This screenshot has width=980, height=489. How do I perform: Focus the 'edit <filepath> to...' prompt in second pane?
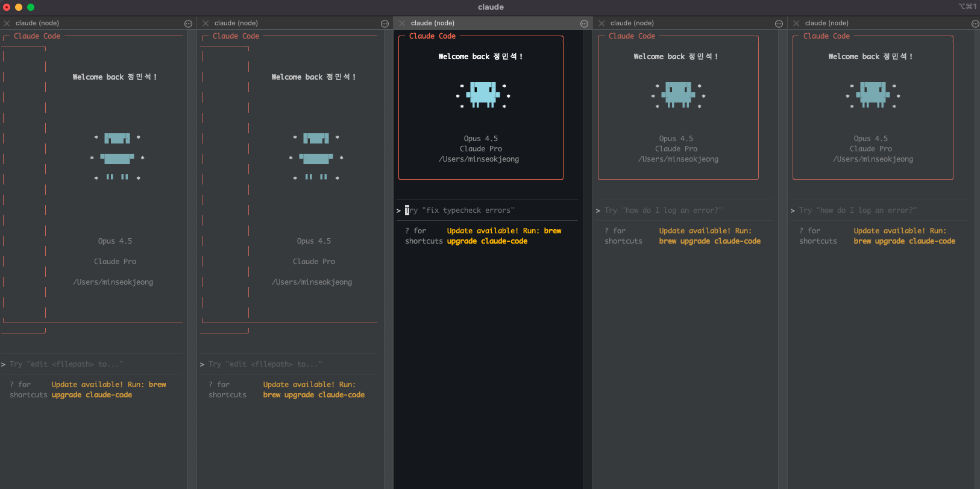pos(289,364)
